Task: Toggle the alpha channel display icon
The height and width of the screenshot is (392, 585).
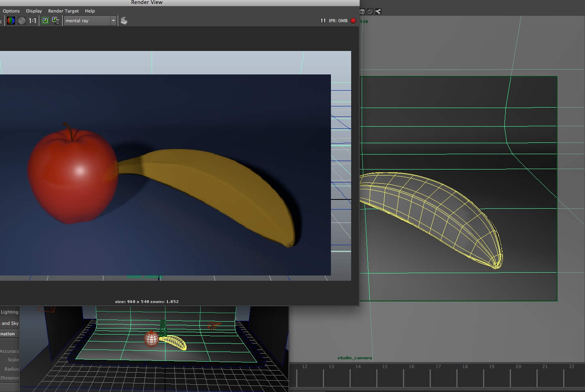Action: click(x=22, y=21)
